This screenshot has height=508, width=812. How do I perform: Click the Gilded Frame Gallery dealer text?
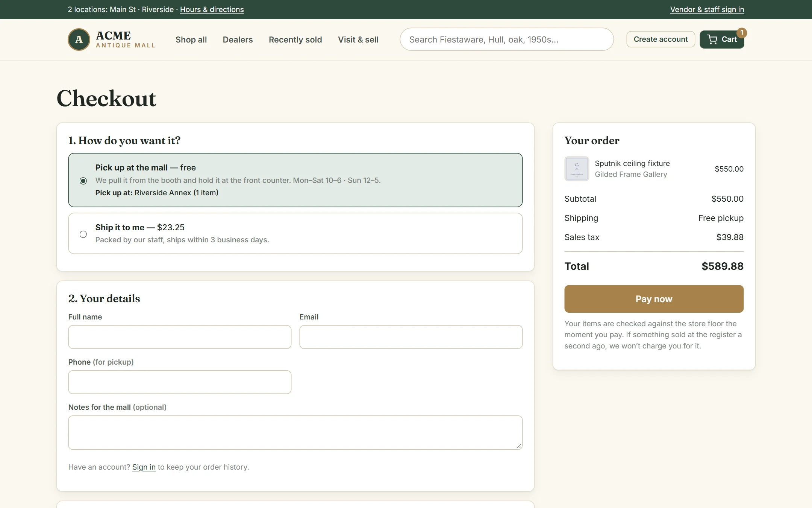tap(630, 174)
